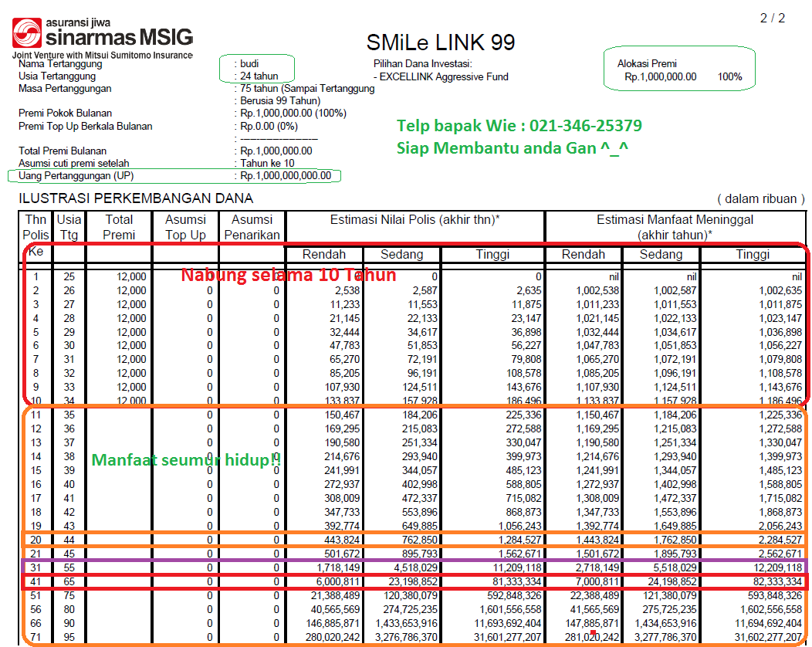The image size is (812, 647).
Task: Click the Sinarmas MSIG logo
Action: (103, 38)
